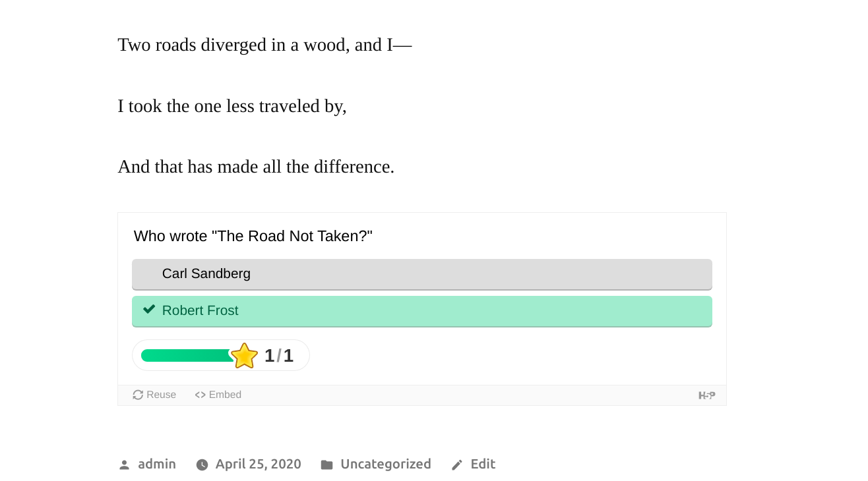Click the clock icon beside the date

tap(202, 464)
